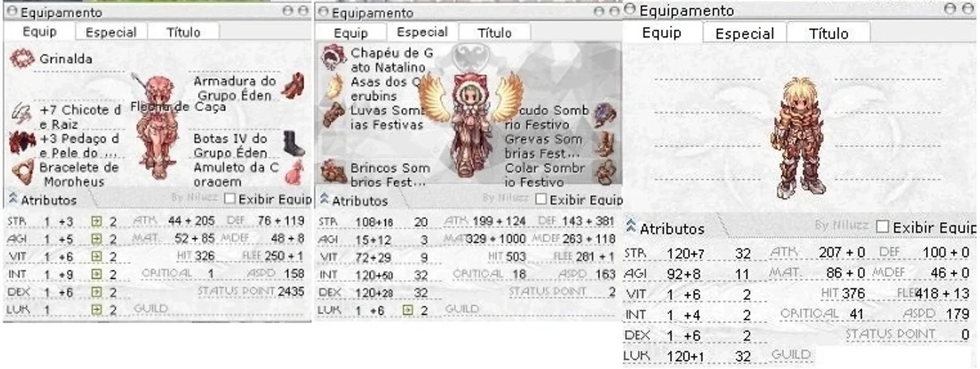Viewport: 980px width, 369px height.
Task: Click the Luvas Sombrias Festivas gloves icon
Action: (x=334, y=114)
